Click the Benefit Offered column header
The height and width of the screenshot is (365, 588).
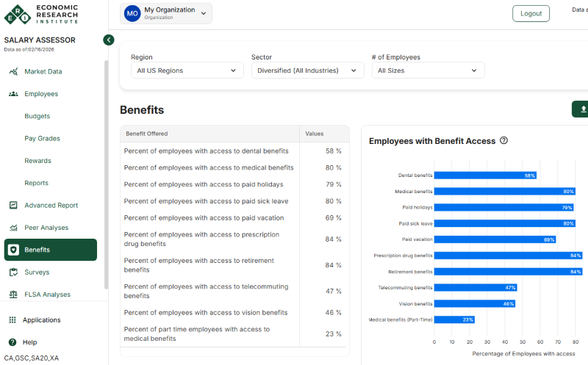[209, 134]
